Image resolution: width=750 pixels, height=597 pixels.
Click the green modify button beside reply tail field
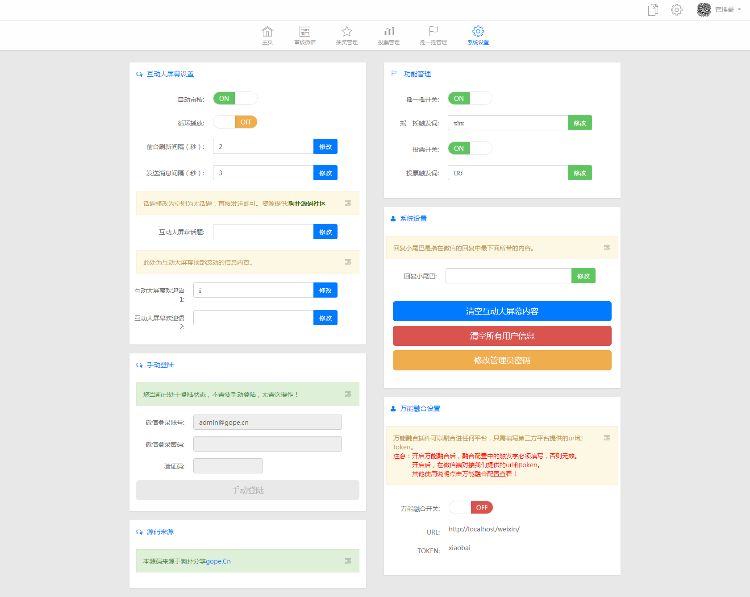(x=583, y=276)
